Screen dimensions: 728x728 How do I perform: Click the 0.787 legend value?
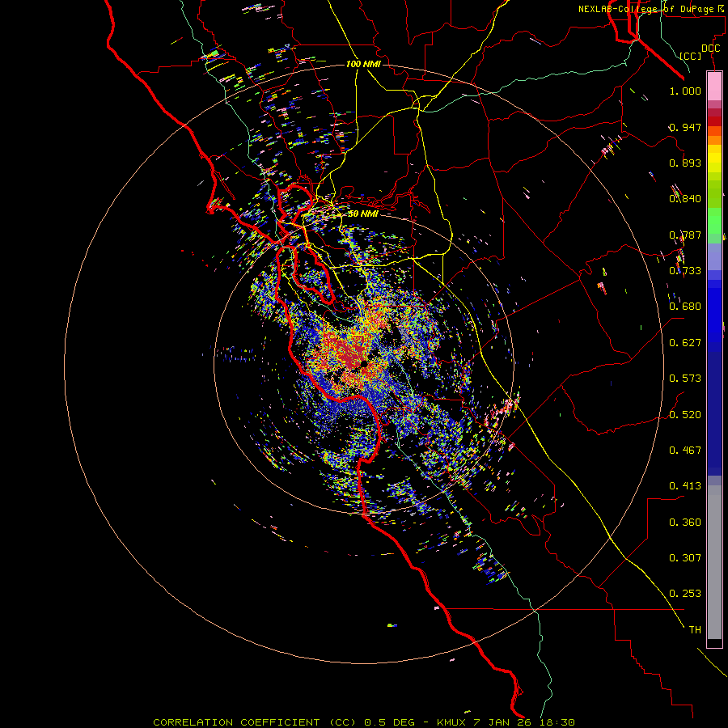[685, 235]
